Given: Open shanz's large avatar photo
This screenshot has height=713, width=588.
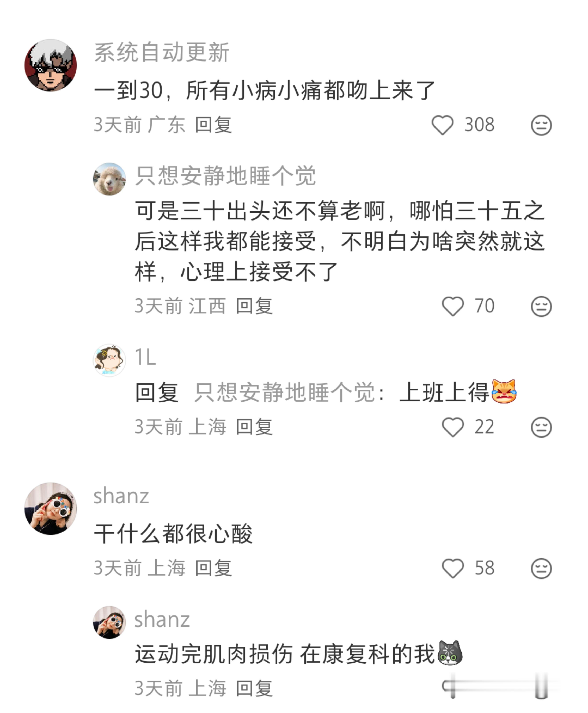Looking at the screenshot, I should (51, 508).
